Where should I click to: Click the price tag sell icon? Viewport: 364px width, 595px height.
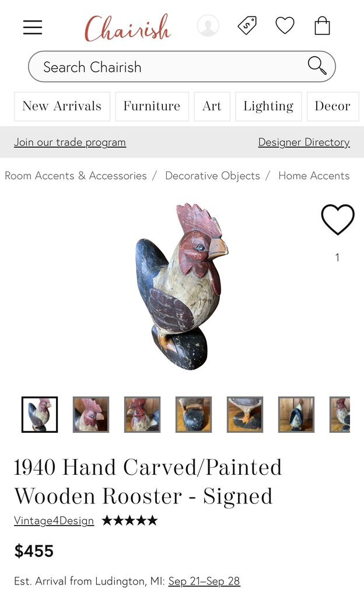click(x=247, y=26)
